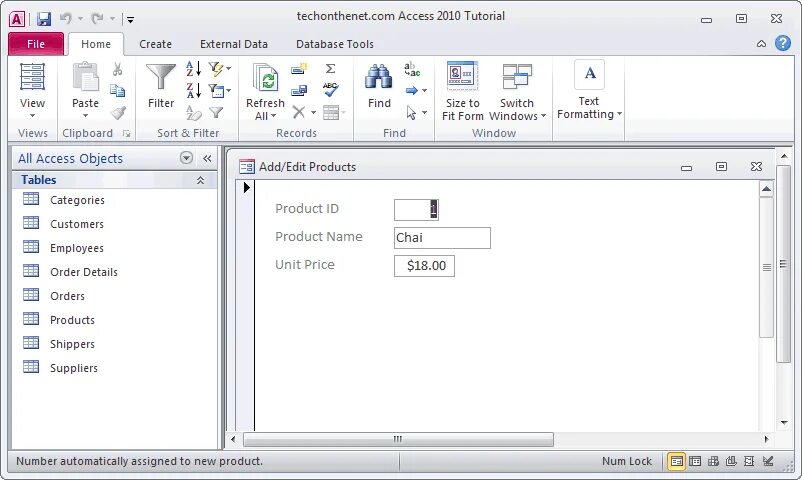Image resolution: width=802 pixels, height=480 pixels.
Task: Click the Totals sigma icon
Action: coord(330,69)
